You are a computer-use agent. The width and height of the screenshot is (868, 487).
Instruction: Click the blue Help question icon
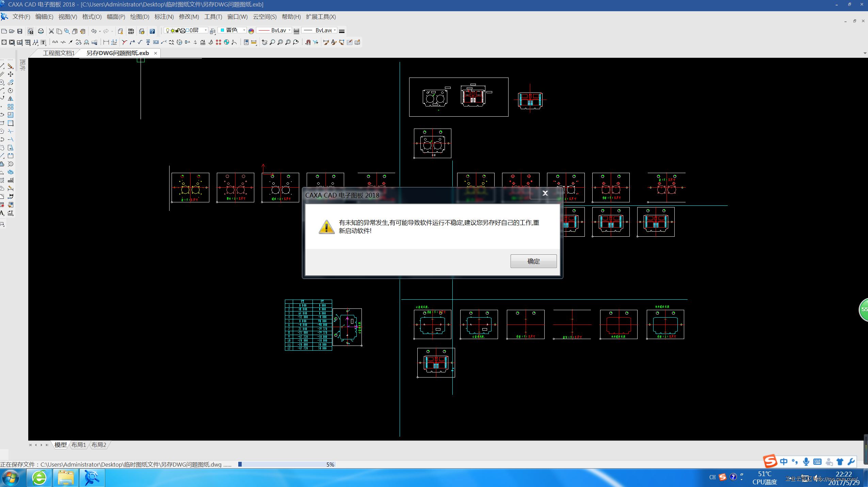152,31
